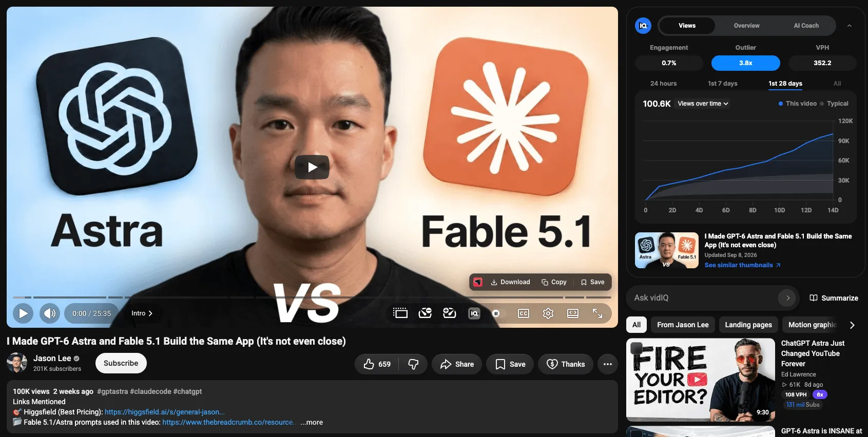Filter by From Jason Lee chip
The width and height of the screenshot is (868, 437).
click(x=683, y=325)
